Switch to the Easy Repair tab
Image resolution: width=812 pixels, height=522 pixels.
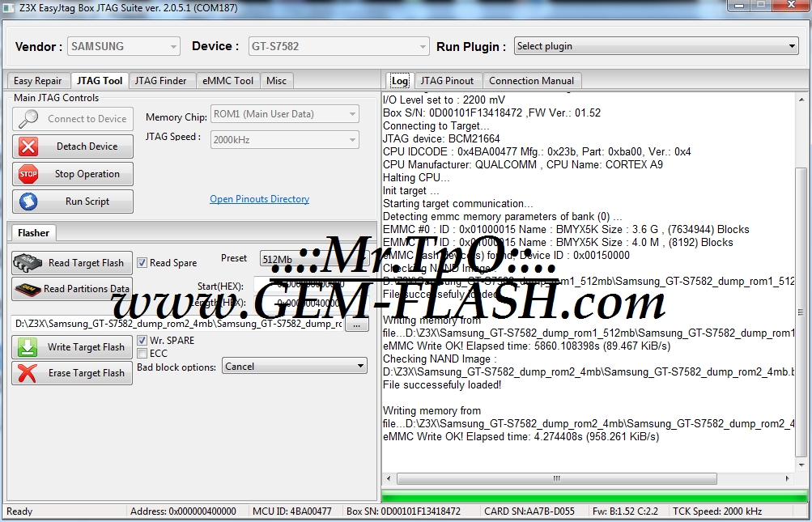(x=37, y=81)
